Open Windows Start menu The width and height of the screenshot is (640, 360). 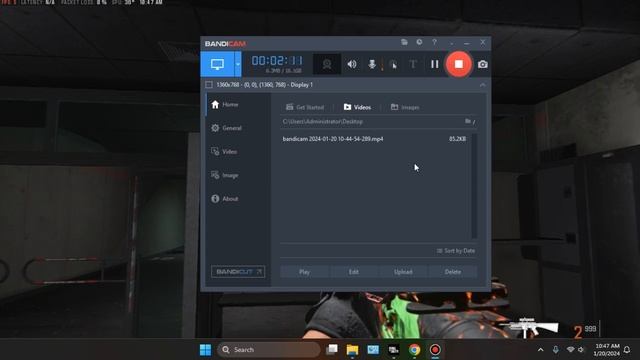(205, 350)
